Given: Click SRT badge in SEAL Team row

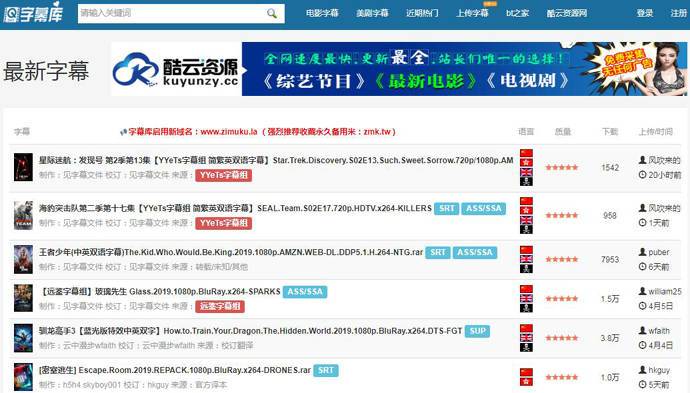Looking at the screenshot, I should [x=447, y=209].
